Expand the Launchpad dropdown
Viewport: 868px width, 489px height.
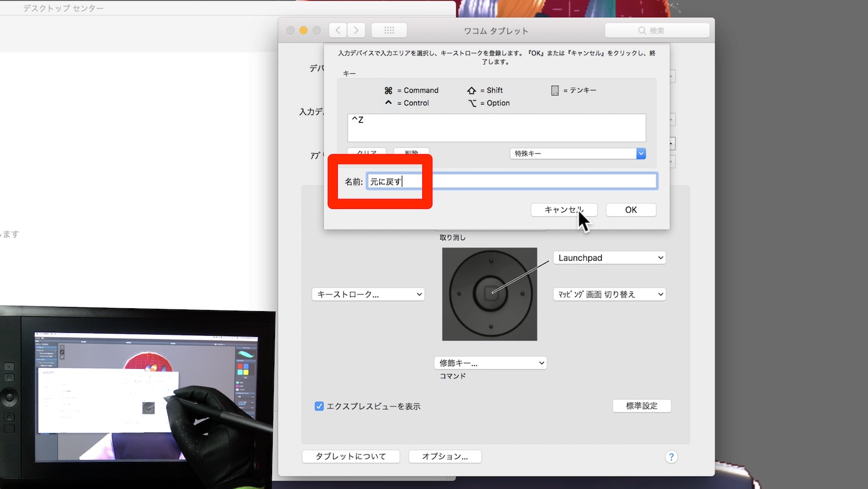609,258
